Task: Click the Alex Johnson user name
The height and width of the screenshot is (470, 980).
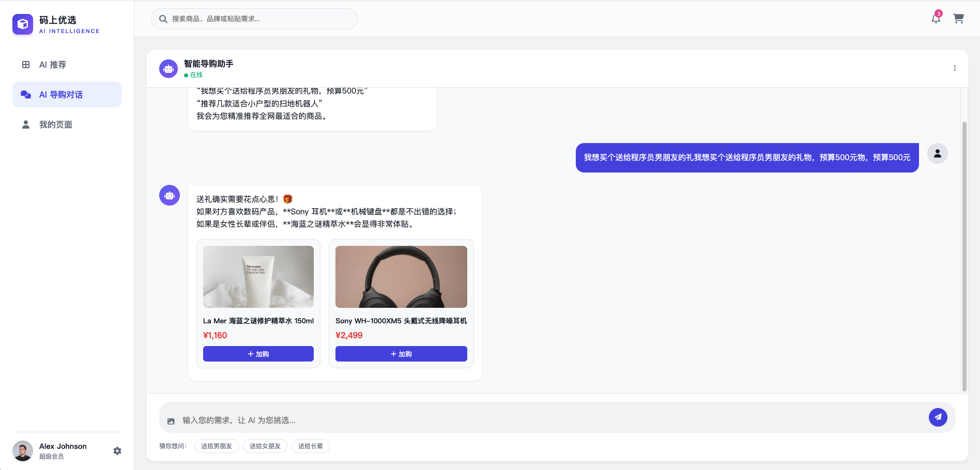Action: (x=63, y=446)
